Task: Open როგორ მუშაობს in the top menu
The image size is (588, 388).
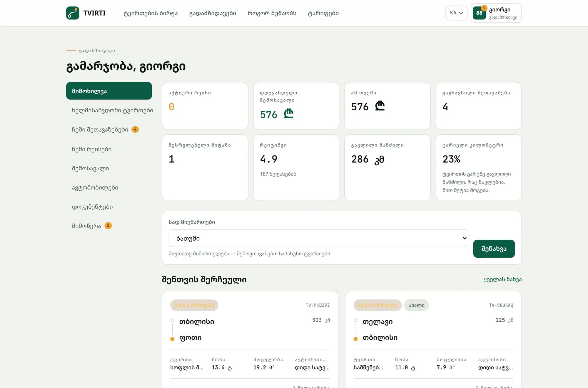Action: 272,13
